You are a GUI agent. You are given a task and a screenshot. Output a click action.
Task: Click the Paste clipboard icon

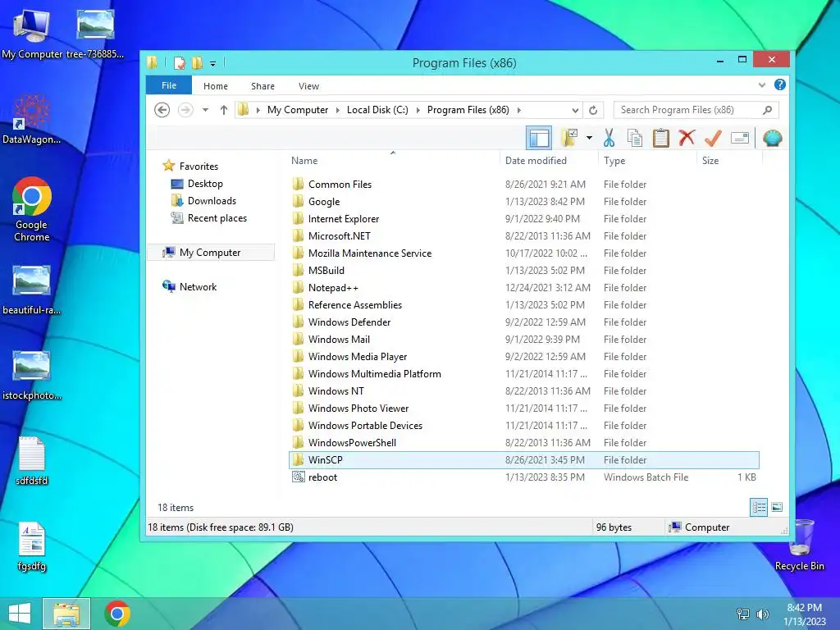(661, 138)
